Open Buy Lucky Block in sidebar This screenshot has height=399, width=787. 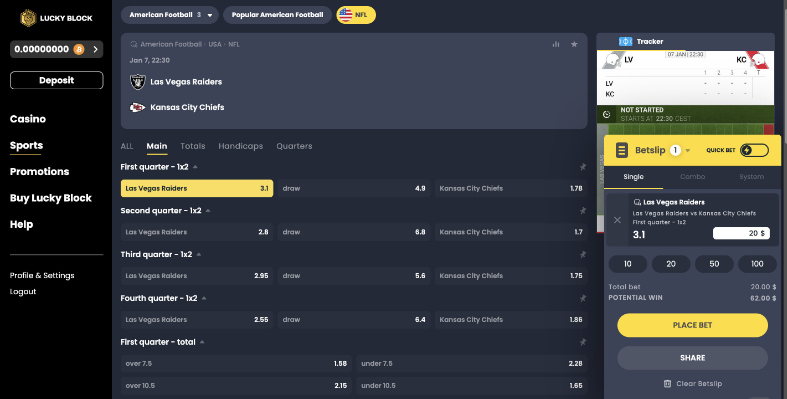pyautogui.click(x=51, y=198)
